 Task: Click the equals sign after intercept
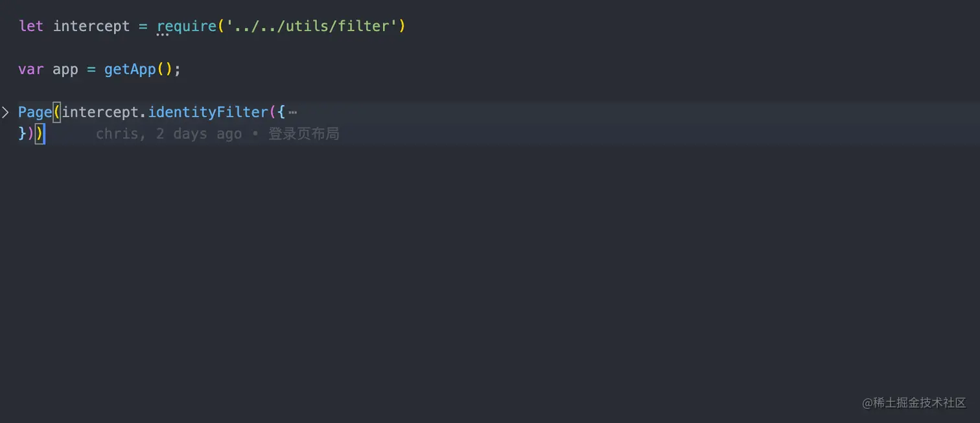click(143, 27)
